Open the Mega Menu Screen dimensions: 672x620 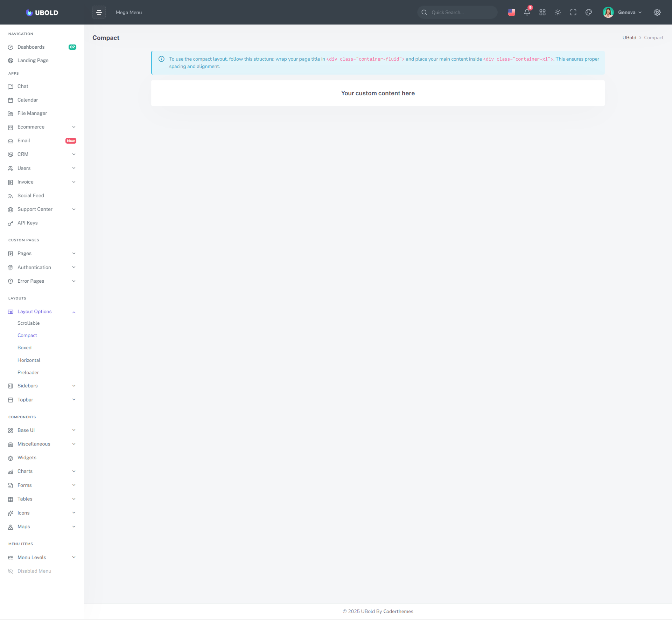point(129,12)
